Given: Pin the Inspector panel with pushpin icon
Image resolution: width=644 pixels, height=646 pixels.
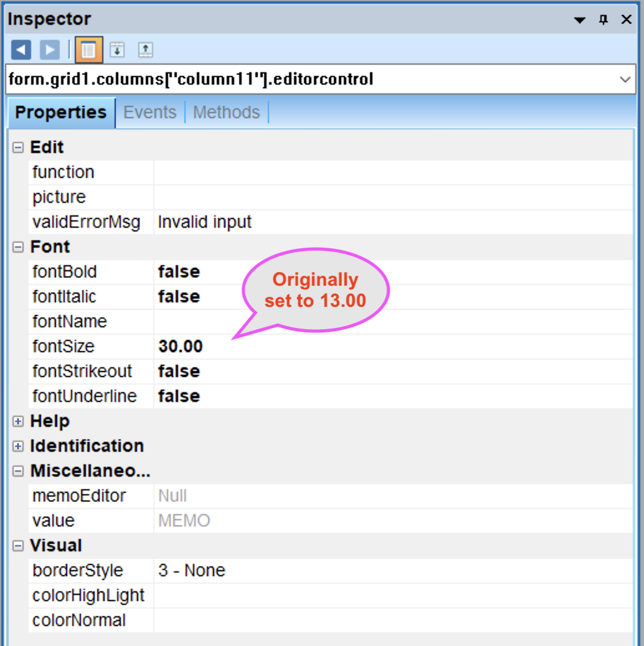Looking at the screenshot, I should pos(603,20).
